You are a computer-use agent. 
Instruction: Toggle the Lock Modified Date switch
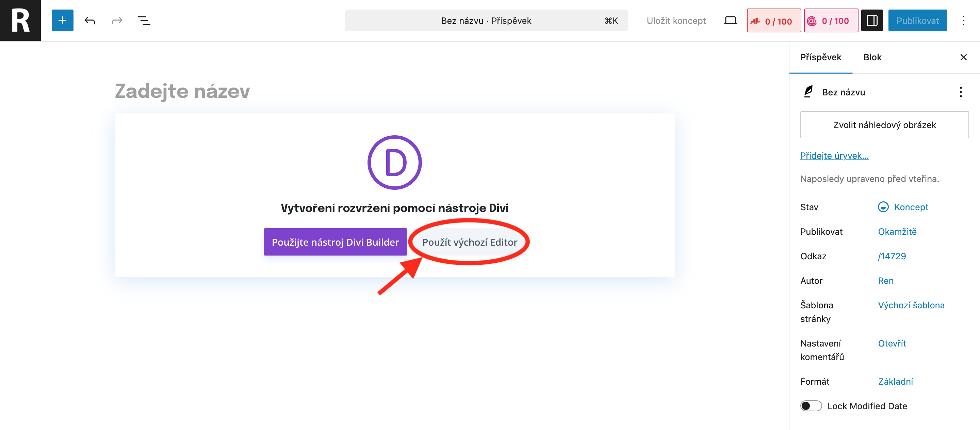(x=811, y=406)
